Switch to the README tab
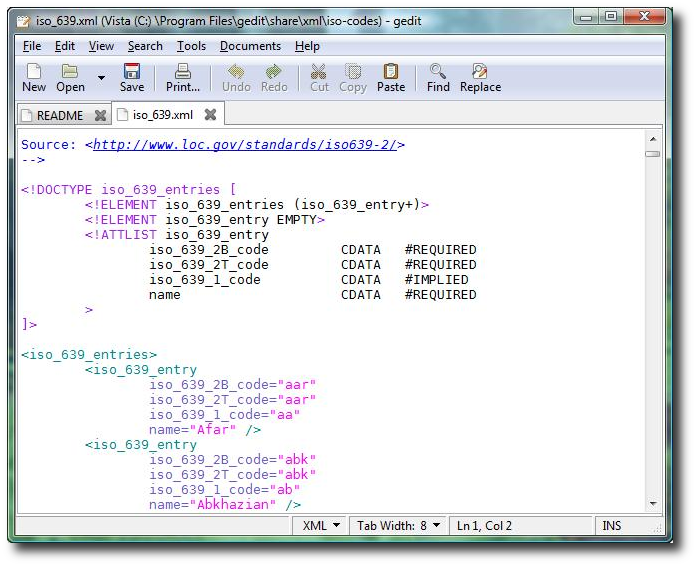 pyautogui.click(x=59, y=115)
